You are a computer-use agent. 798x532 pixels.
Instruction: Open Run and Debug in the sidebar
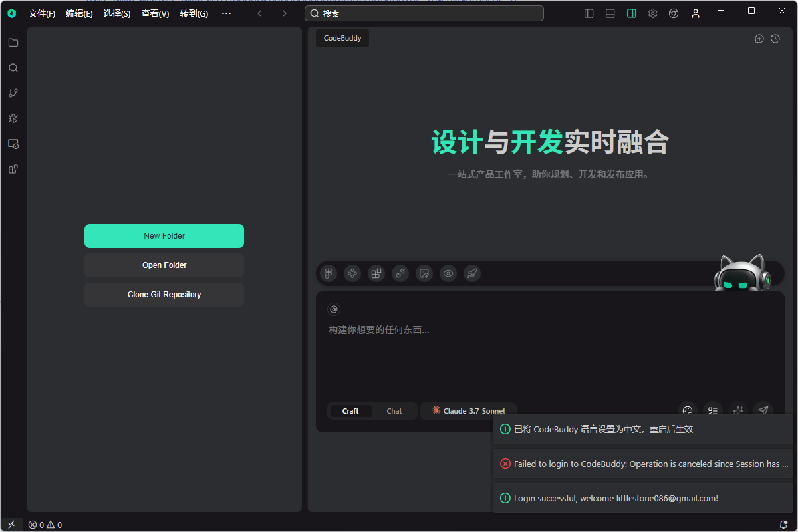[13, 118]
